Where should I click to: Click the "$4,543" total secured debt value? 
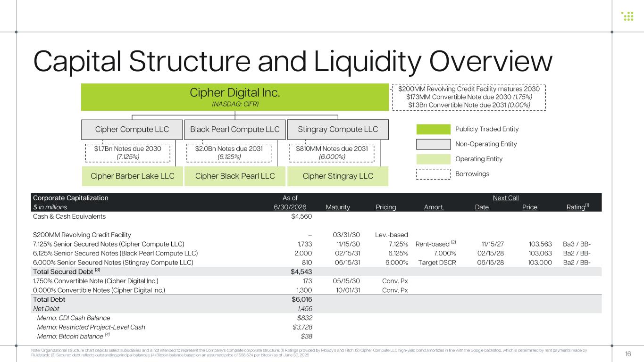coord(302,271)
